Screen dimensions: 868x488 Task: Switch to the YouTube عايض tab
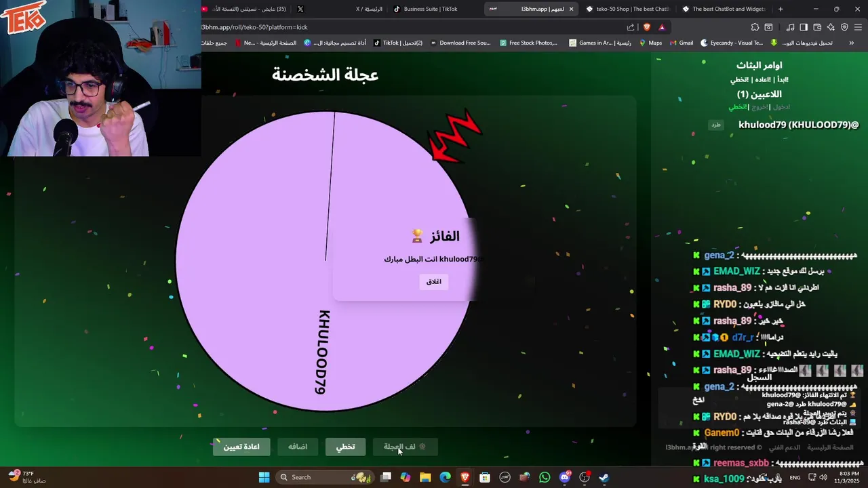248,9
